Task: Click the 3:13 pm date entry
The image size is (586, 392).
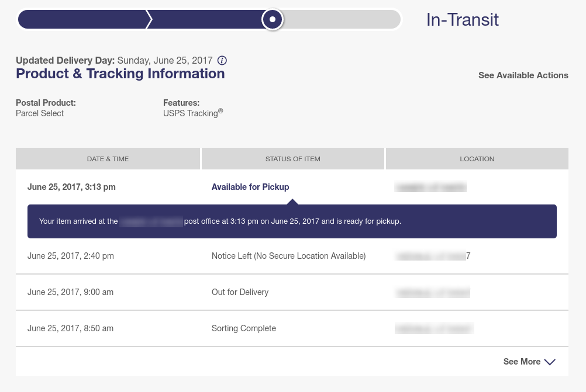Action: pos(71,187)
